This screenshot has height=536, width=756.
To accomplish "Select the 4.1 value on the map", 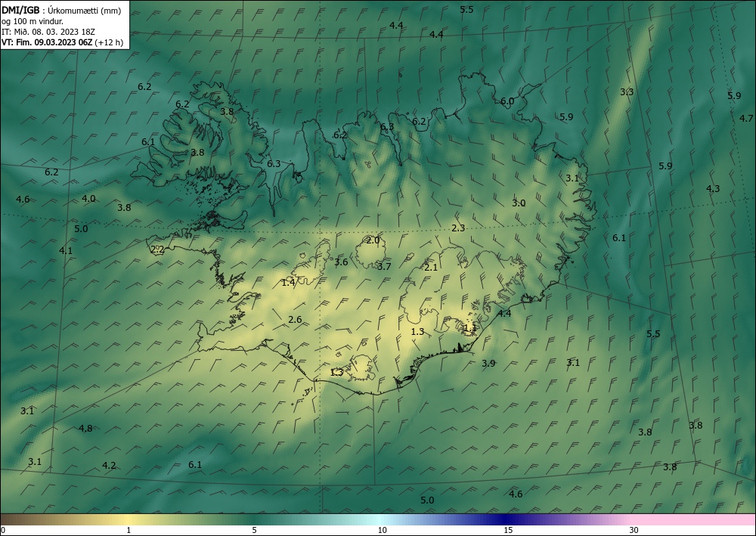I will point(66,251).
